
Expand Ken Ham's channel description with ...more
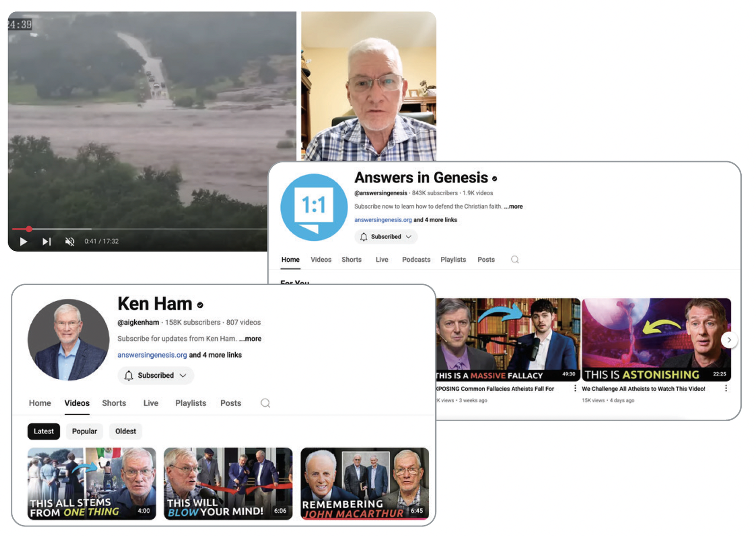pos(251,339)
